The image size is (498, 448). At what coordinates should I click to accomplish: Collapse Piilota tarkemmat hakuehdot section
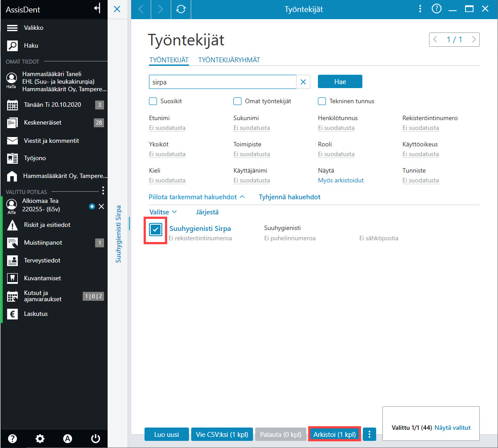197,197
